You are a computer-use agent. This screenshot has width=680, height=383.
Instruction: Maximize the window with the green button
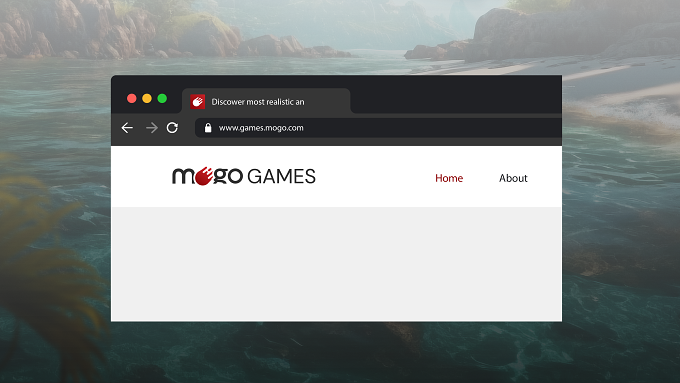coord(162,98)
